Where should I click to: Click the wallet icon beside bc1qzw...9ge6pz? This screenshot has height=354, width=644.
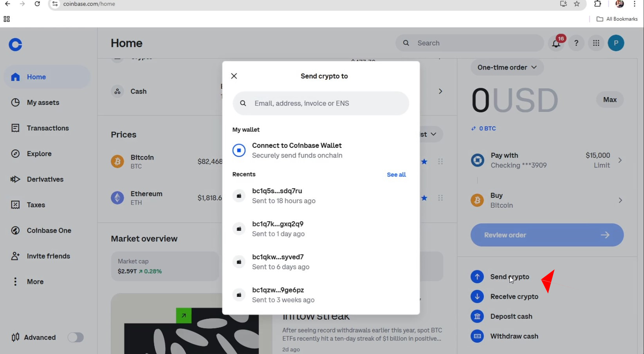point(239,295)
